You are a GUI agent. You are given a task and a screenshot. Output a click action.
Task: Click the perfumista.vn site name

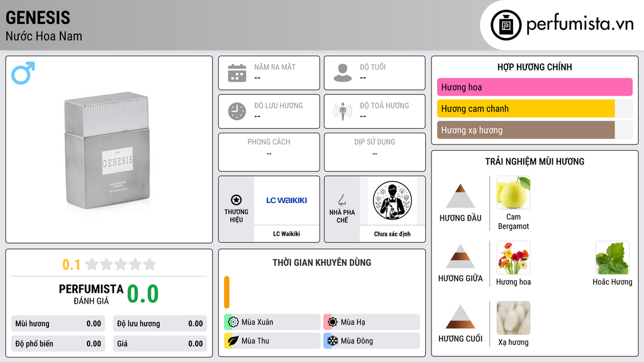click(580, 24)
